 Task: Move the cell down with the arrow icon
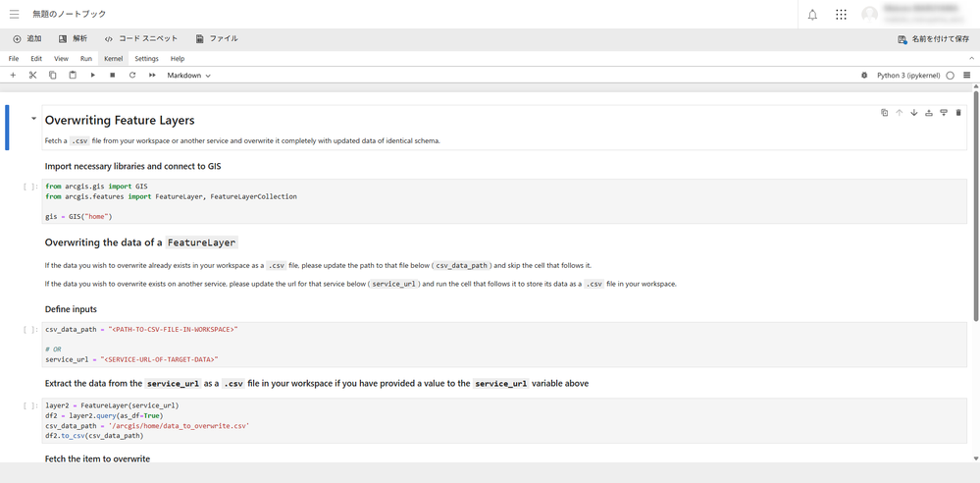coord(913,113)
